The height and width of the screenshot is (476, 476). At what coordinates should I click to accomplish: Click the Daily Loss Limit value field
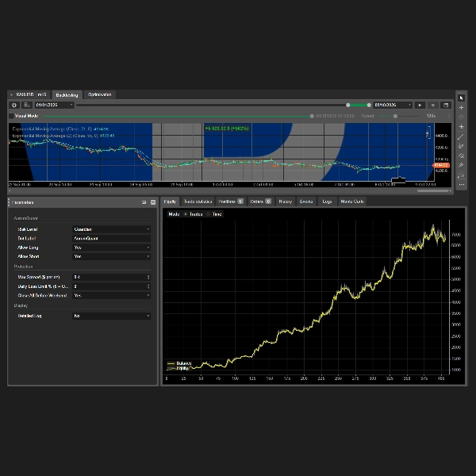(x=109, y=286)
